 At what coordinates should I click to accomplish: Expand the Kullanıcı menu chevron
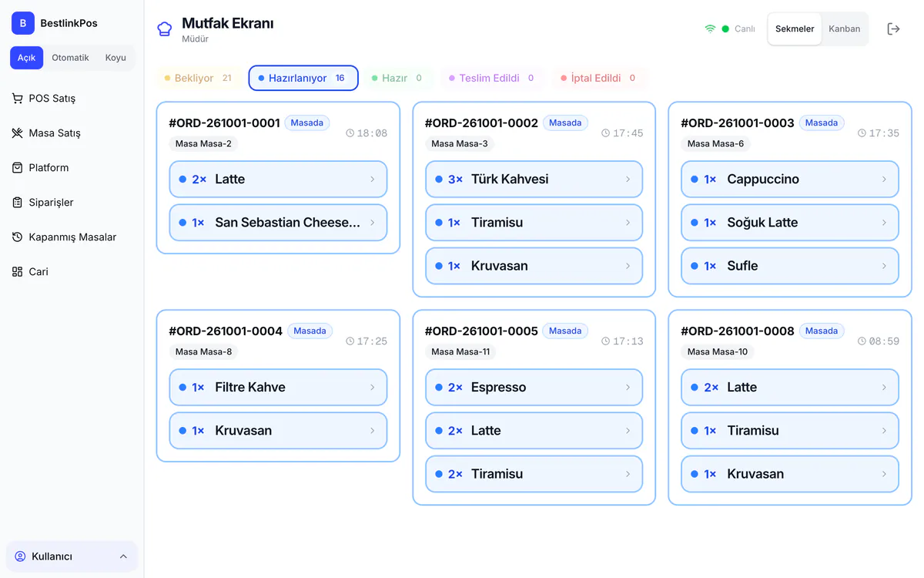(x=123, y=556)
